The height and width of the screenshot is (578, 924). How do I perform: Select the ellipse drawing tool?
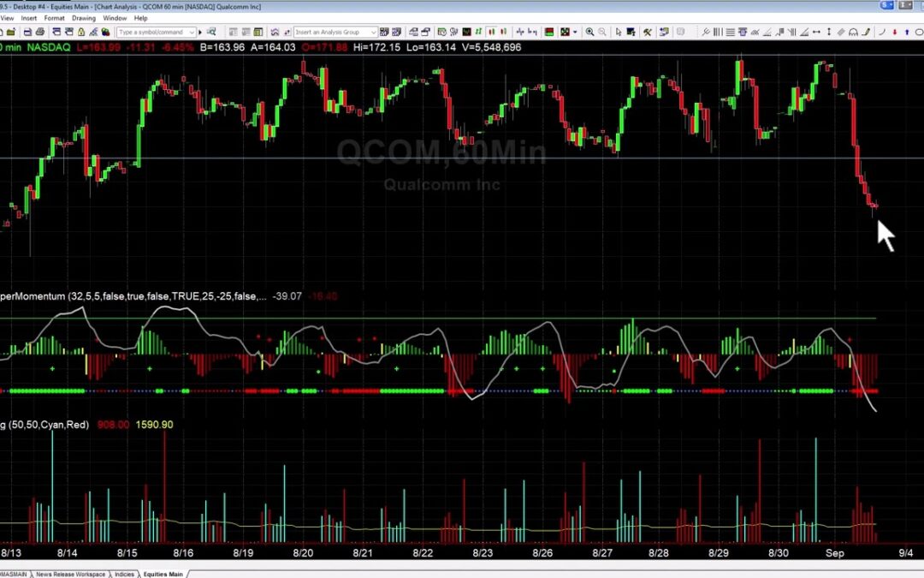[x=919, y=32]
